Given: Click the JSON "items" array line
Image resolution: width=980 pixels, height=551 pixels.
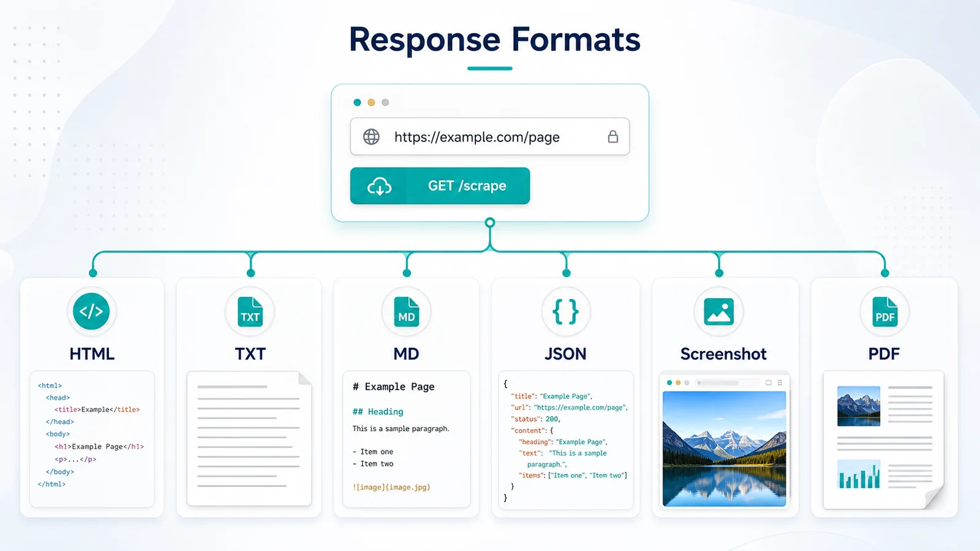Looking at the screenshot, I should click(x=573, y=475).
